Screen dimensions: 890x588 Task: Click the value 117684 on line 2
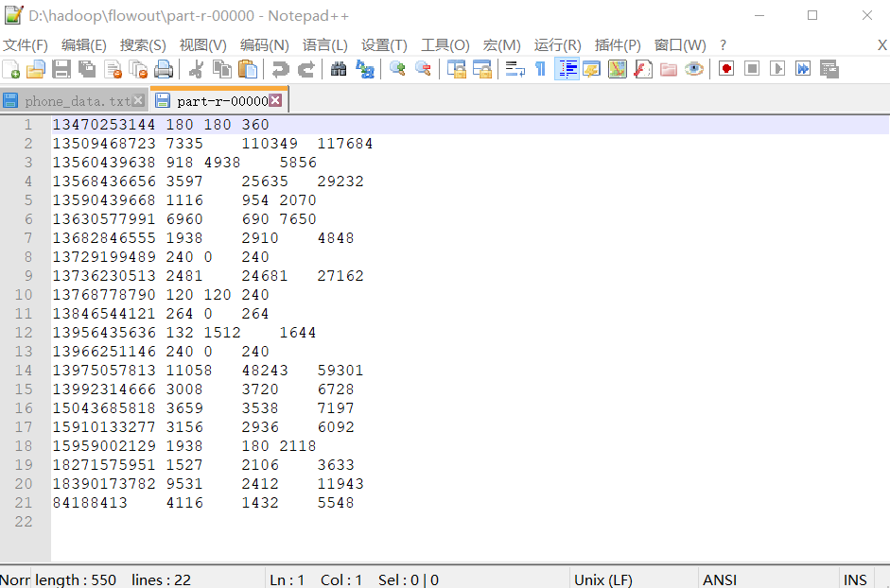(344, 144)
